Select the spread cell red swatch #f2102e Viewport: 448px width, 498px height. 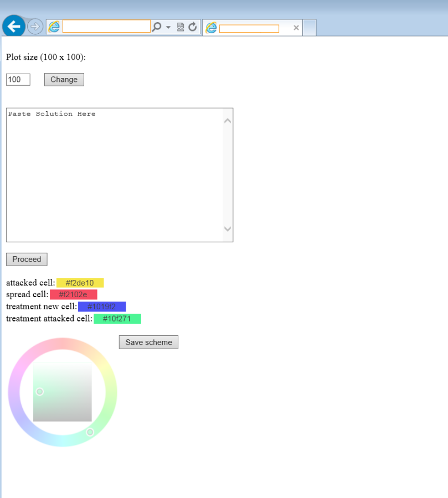point(74,294)
